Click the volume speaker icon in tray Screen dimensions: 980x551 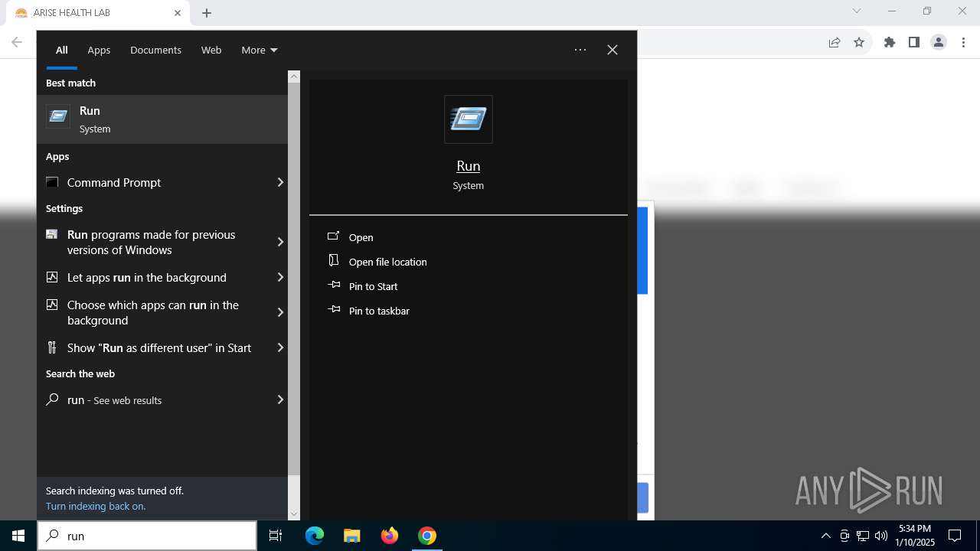[x=881, y=536]
